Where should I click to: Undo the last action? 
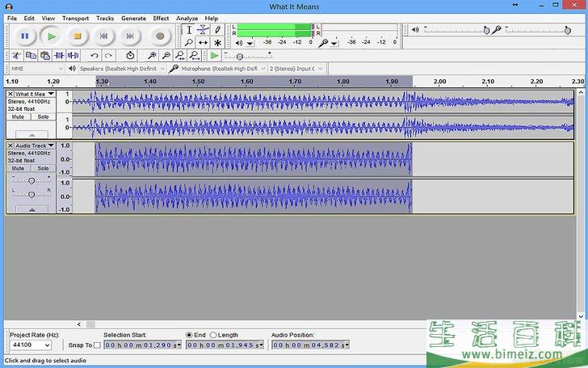[x=94, y=56]
